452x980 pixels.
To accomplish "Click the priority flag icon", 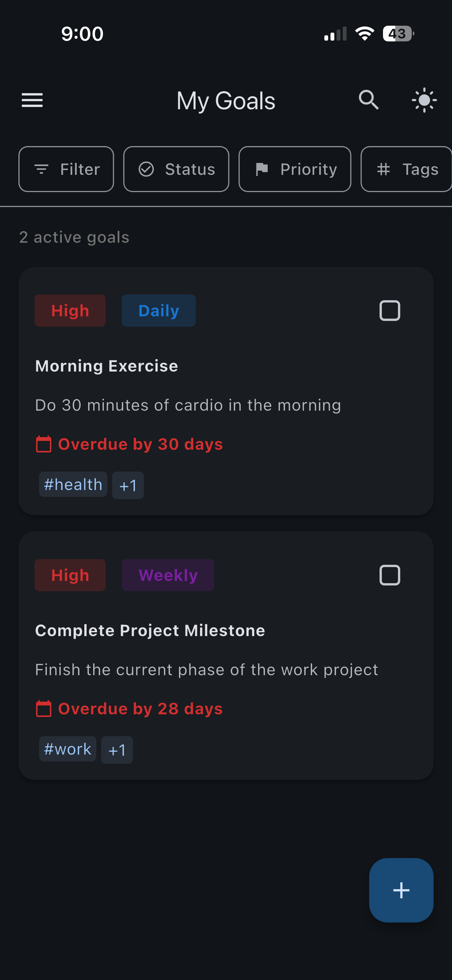I will point(263,169).
